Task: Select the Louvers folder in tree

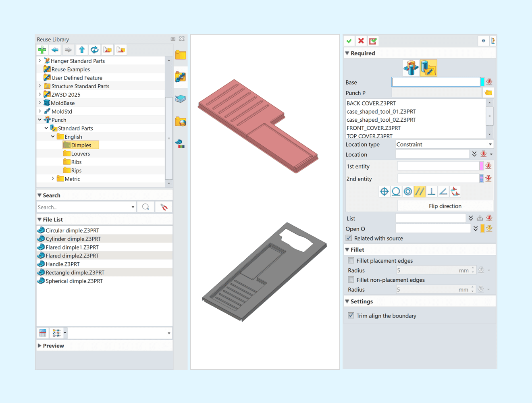Action: [x=80, y=154]
